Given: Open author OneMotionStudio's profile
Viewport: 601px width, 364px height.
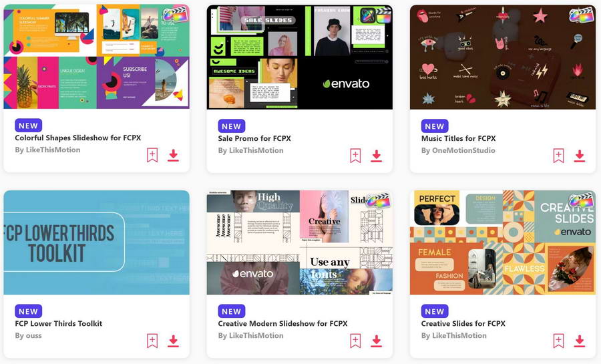Looking at the screenshot, I should click(x=463, y=150).
